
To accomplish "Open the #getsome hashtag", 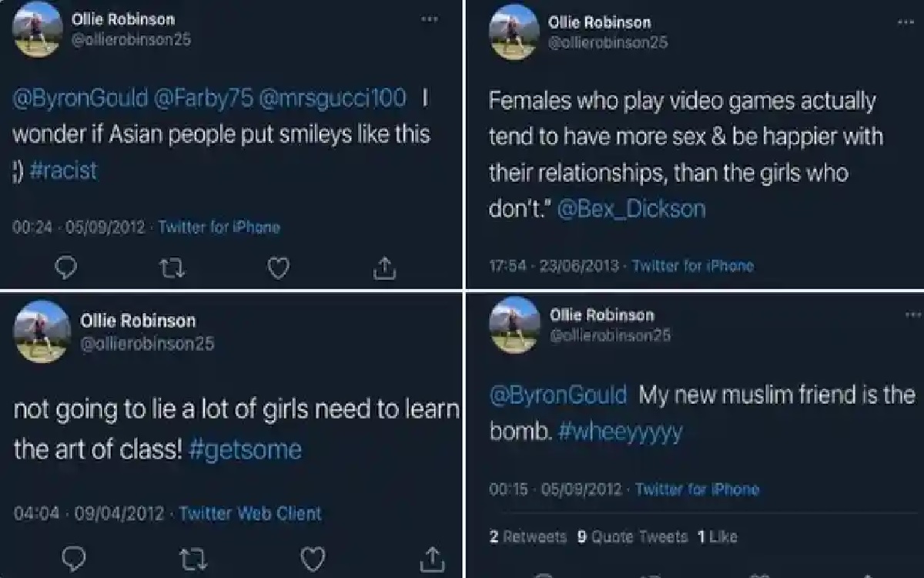I will tap(245, 449).
